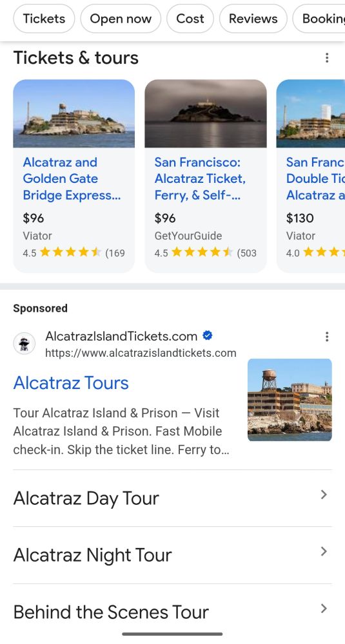Open the $130 Viator Double Ticket card

coord(311,176)
